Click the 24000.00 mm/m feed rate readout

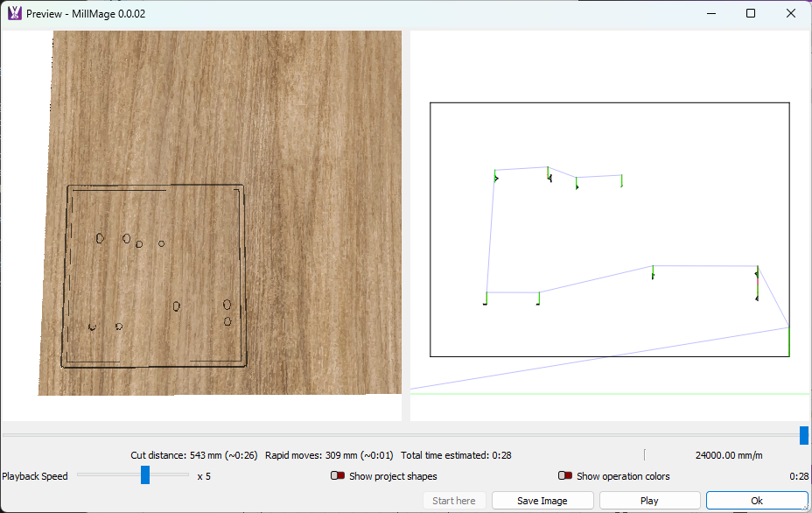[729, 455]
